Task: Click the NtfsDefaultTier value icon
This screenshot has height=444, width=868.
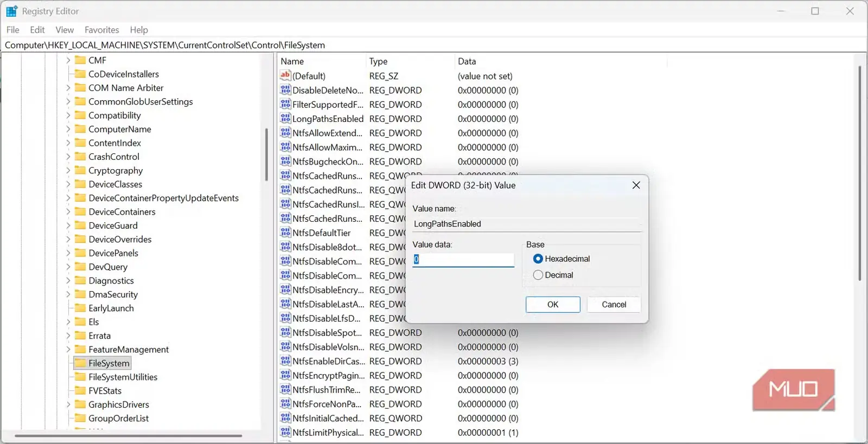Action: tap(285, 233)
